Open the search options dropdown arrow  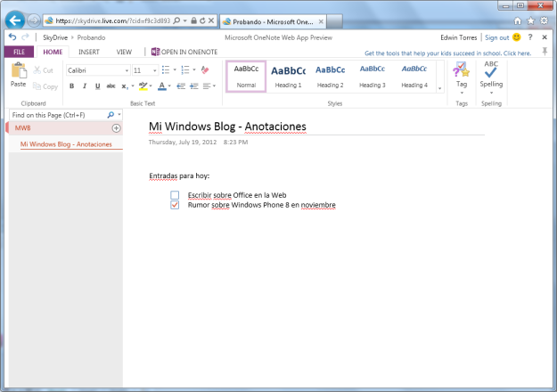coord(119,115)
